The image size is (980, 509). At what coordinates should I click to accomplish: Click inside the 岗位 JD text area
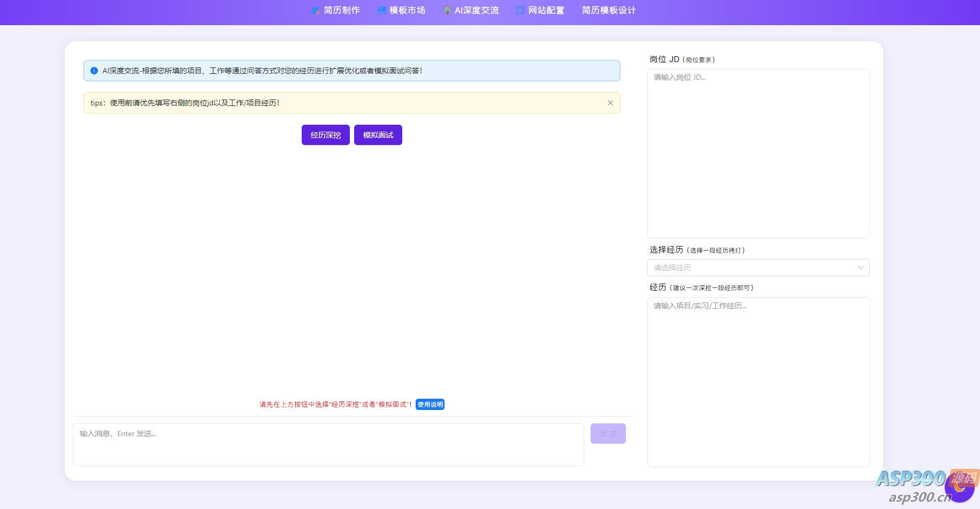(757, 153)
